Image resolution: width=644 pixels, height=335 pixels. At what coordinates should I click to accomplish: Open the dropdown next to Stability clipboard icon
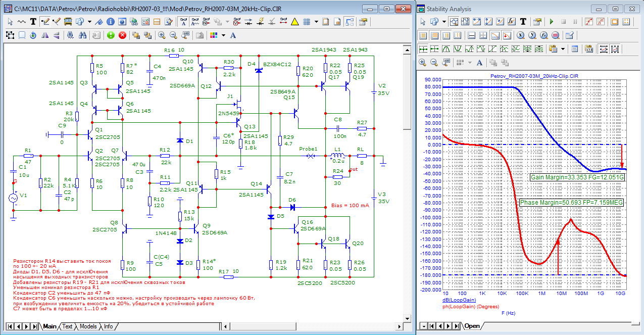click(x=563, y=49)
